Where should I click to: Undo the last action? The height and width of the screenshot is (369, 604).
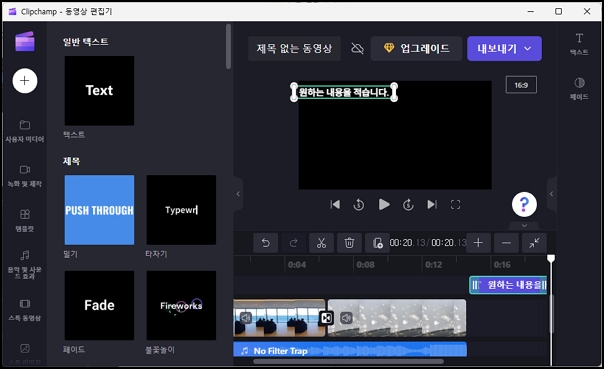pyautogui.click(x=265, y=243)
